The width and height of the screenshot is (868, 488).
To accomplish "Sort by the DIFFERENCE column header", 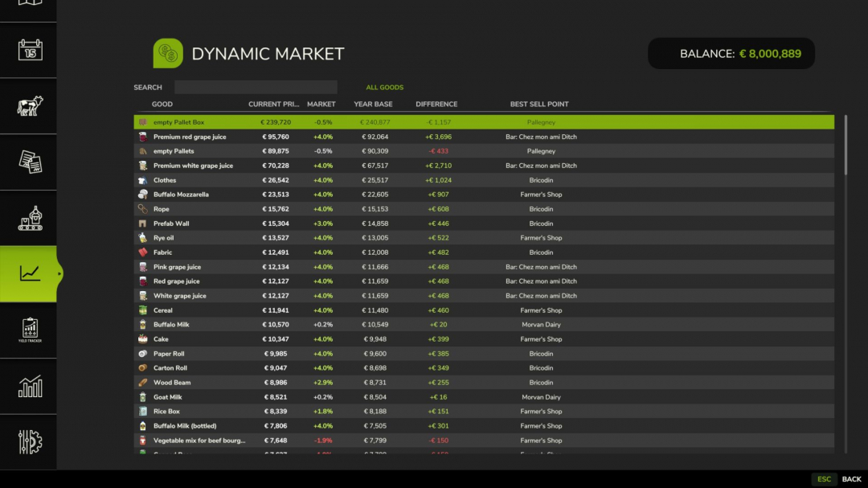I will click(436, 105).
